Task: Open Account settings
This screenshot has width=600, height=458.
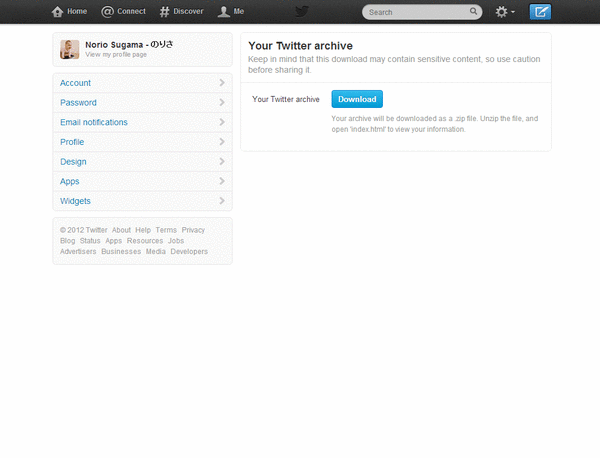Action: point(142,83)
